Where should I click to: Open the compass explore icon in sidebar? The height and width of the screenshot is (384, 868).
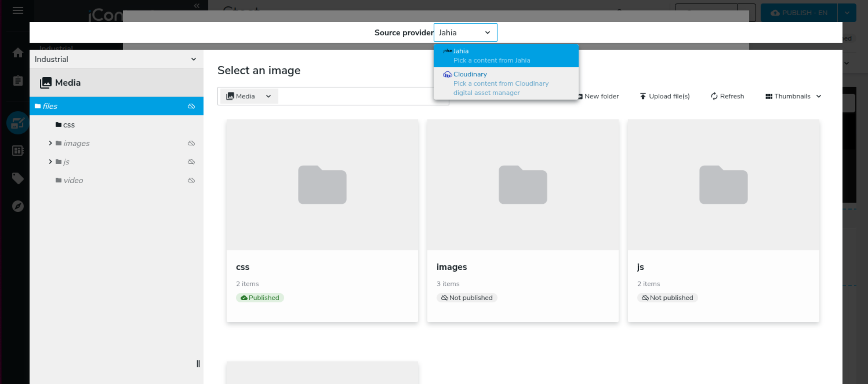pos(18,206)
